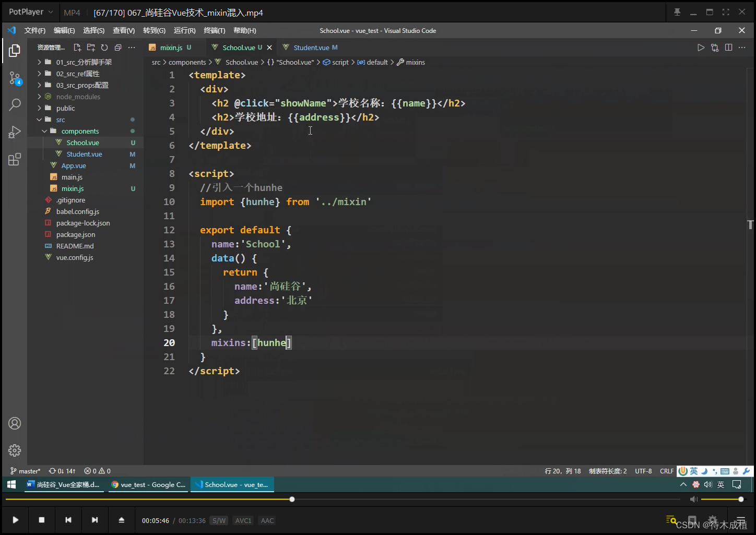Split the editor to the right
This screenshot has height=535, width=756.
tap(728, 47)
